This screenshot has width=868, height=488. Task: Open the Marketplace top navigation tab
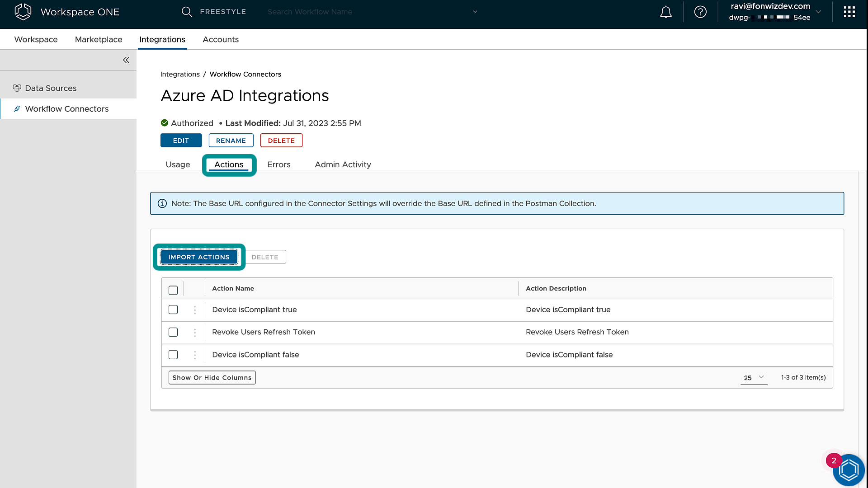point(99,39)
